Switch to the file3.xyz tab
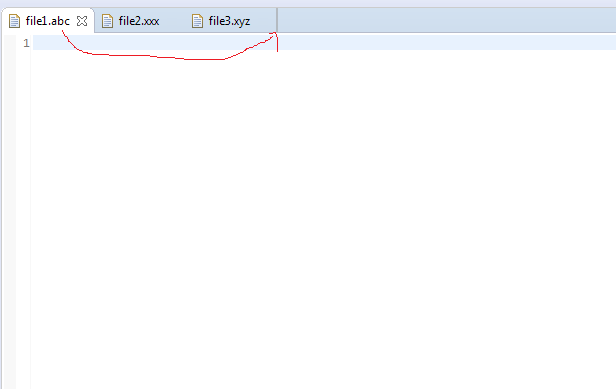This screenshot has width=616, height=389. click(x=229, y=21)
